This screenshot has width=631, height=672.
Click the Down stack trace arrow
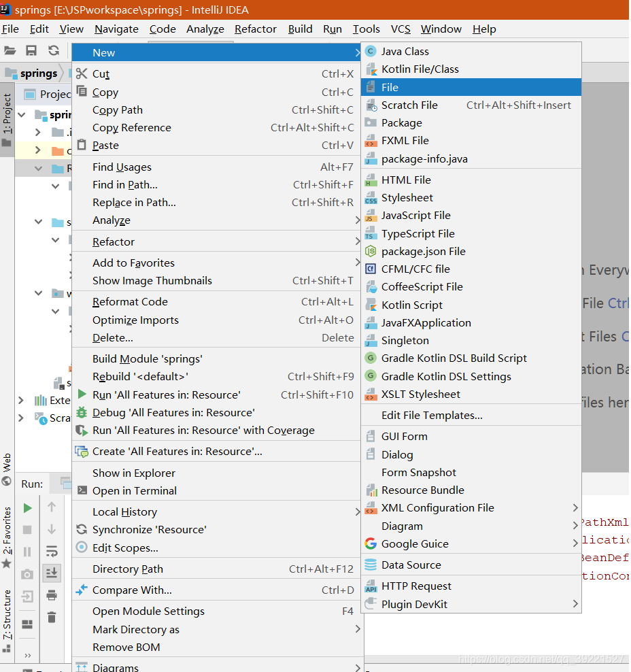point(52,529)
